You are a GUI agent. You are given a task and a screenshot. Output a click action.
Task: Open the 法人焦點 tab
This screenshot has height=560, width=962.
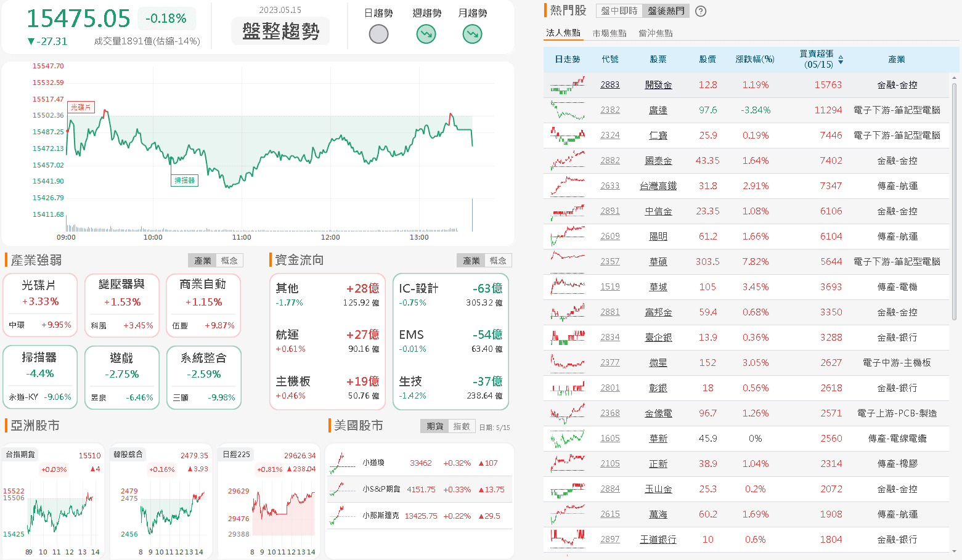563,33
